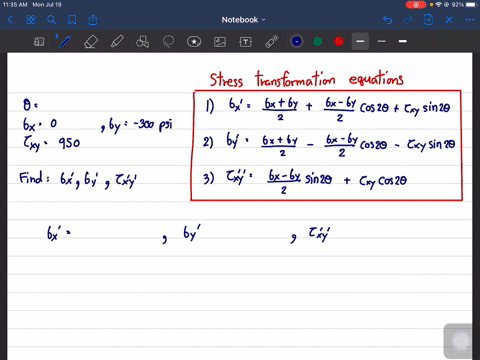Select the Laser pointer tool
The width and height of the screenshot is (480, 360).
point(272,42)
